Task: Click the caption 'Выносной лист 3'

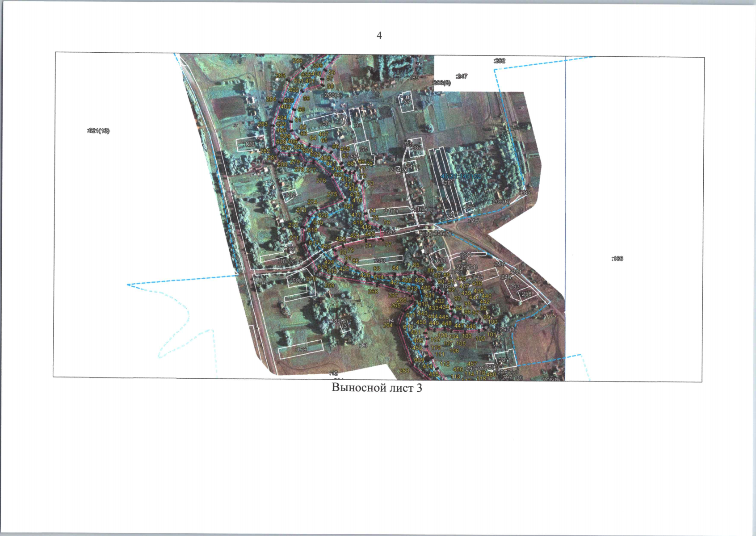Action: [377, 388]
